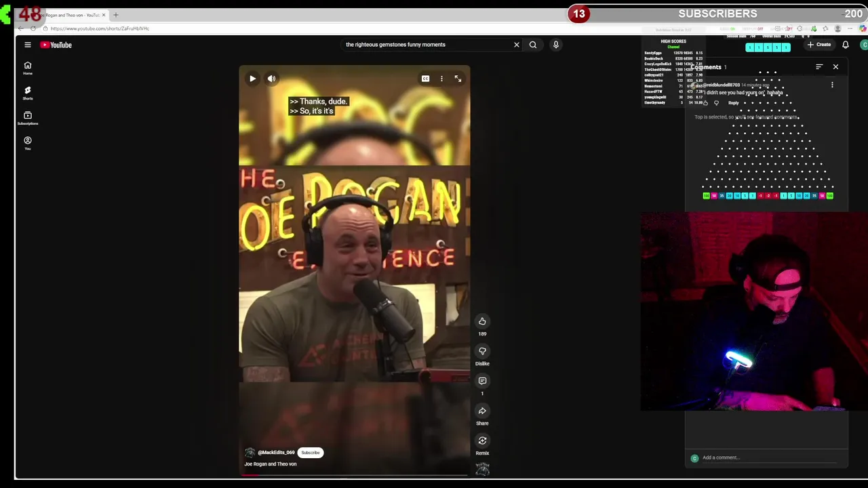Open Shorts from the sidebar
868x488 pixels.
28,93
